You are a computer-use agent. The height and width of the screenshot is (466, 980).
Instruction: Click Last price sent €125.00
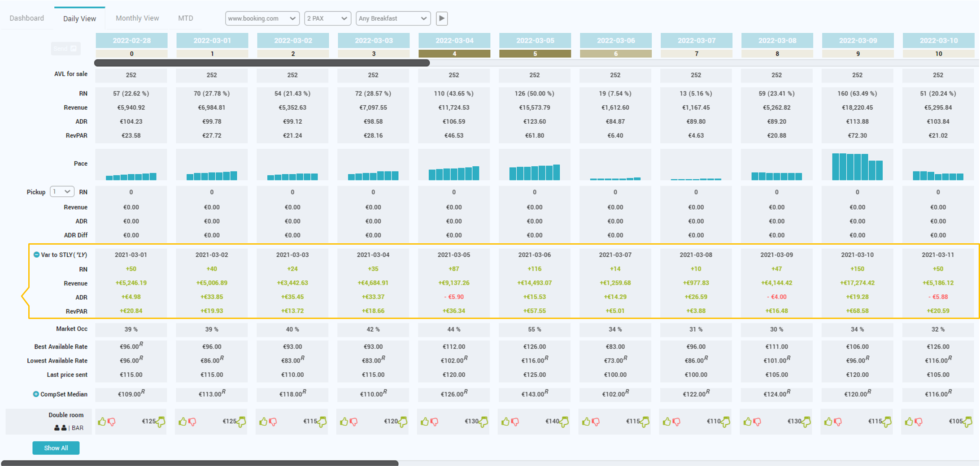pyautogui.click(x=535, y=375)
